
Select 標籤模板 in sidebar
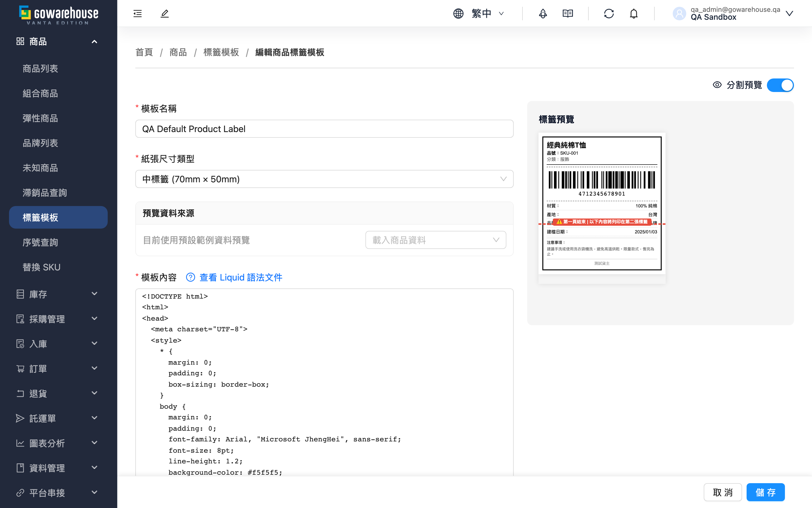pyautogui.click(x=58, y=217)
